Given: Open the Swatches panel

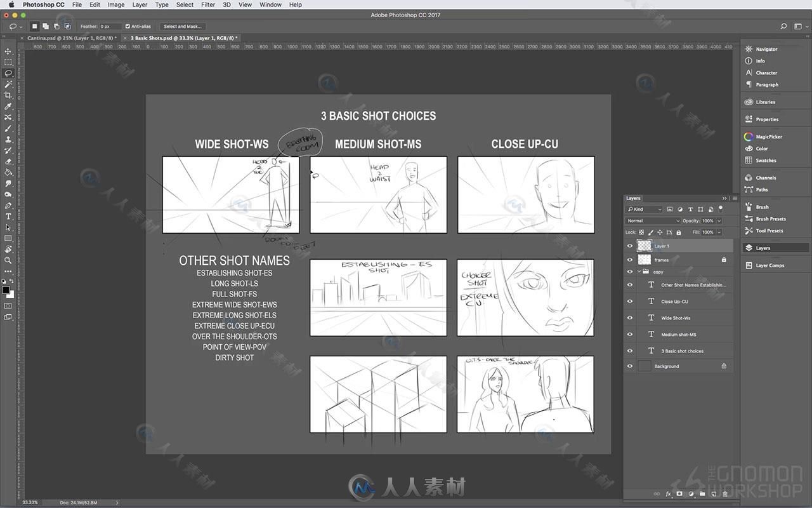Looking at the screenshot, I should [766, 161].
